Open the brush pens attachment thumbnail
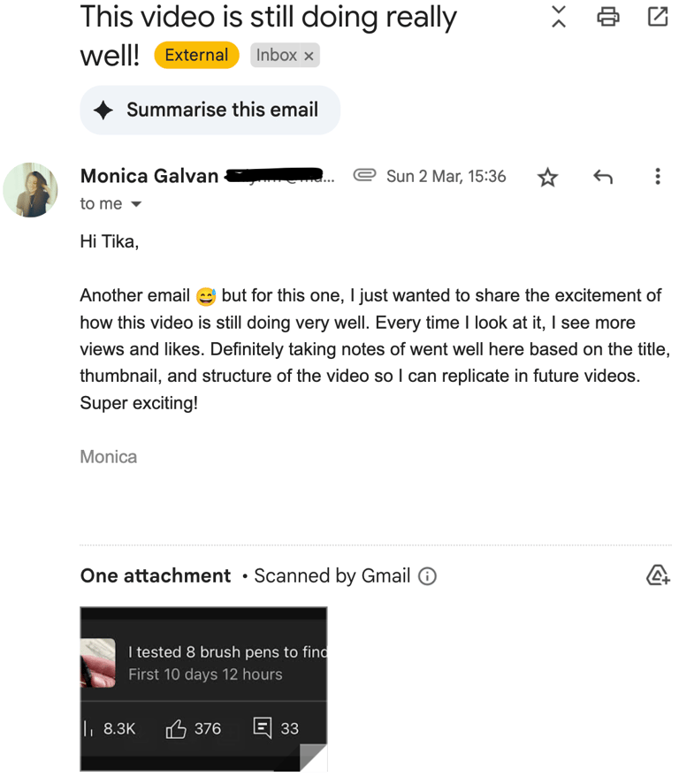The height and width of the screenshot is (784, 679). (x=203, y=689)
